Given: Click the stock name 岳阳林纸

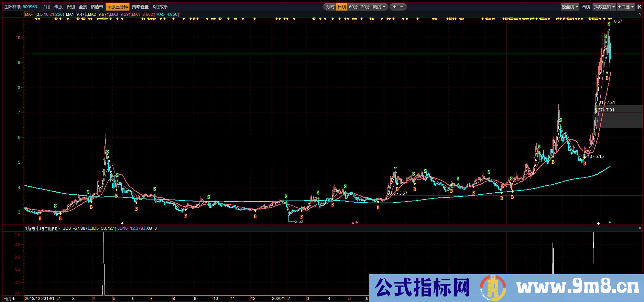Looking at the screenshot, I should point(12,7).
